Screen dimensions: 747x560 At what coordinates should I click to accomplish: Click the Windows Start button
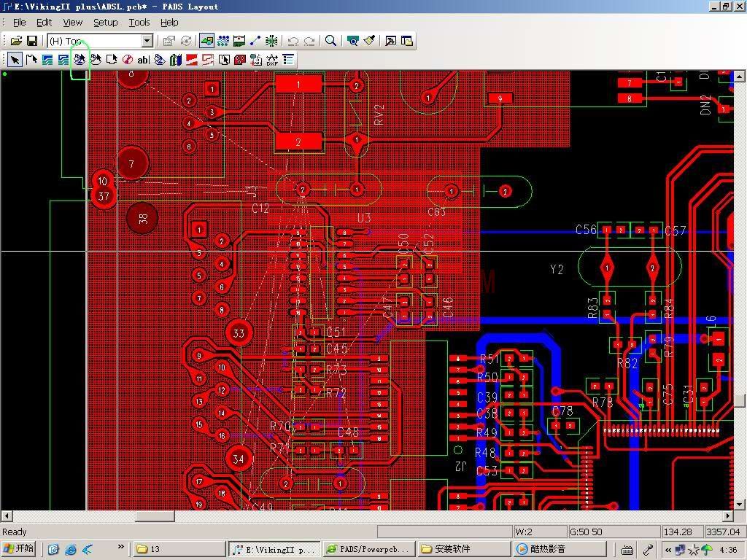[x=20, y=549]
